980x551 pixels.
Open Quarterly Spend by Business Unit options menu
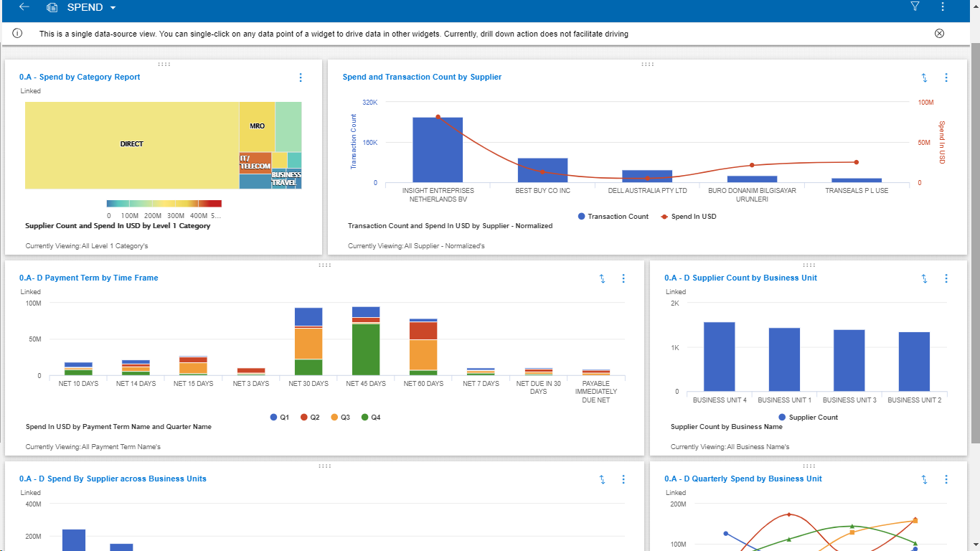point(946,479)
